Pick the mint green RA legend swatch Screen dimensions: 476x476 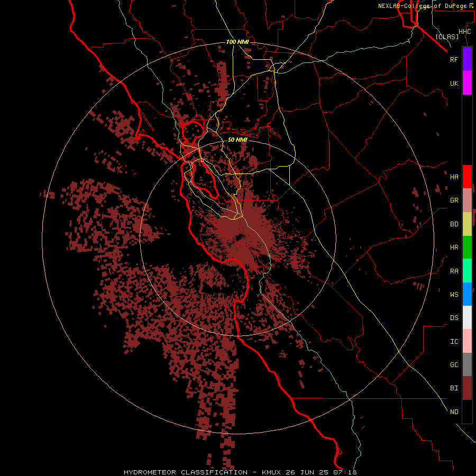tap(467, 271)
